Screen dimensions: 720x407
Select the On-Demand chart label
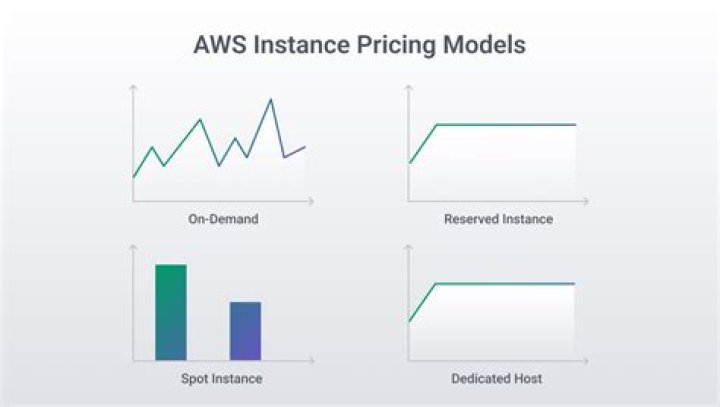(x=223, y=219)
